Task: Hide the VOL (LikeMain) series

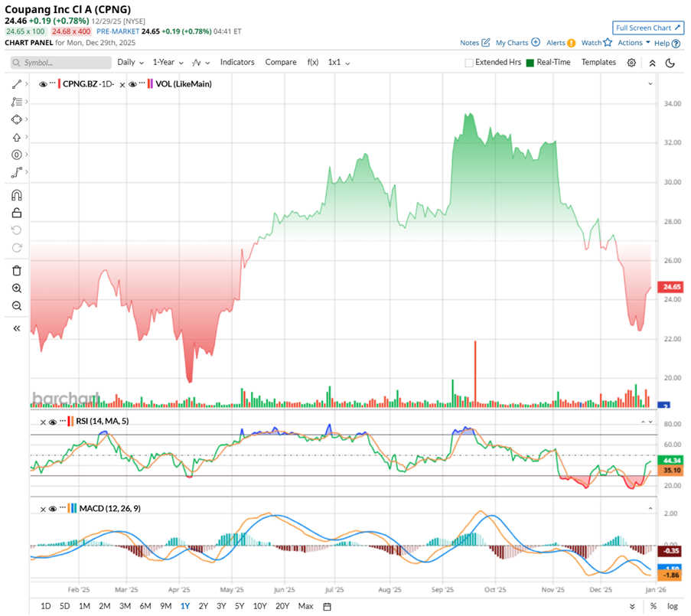Action: (x=132, y=84)
